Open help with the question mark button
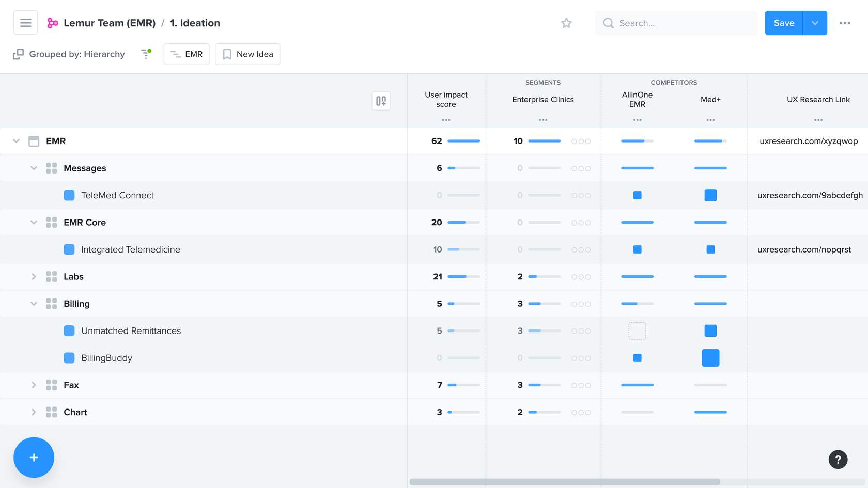 pyautogui.click(x=838, y=459)
